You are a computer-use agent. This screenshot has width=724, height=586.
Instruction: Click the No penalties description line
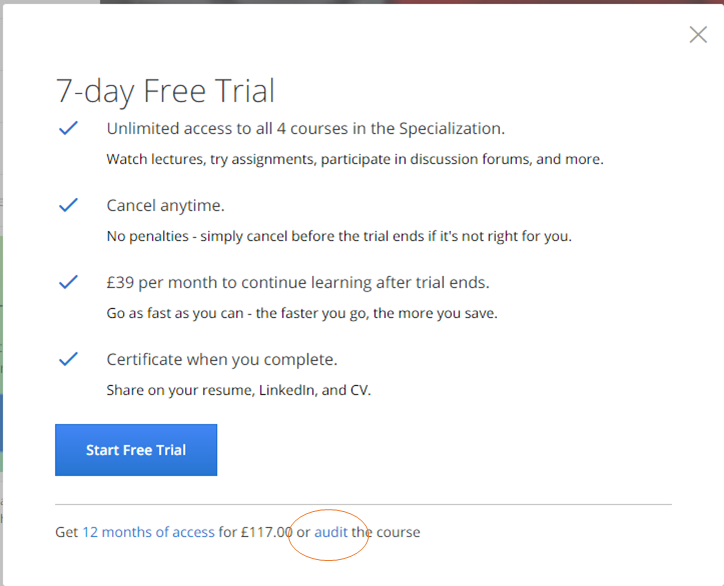[x=339, y=236]
